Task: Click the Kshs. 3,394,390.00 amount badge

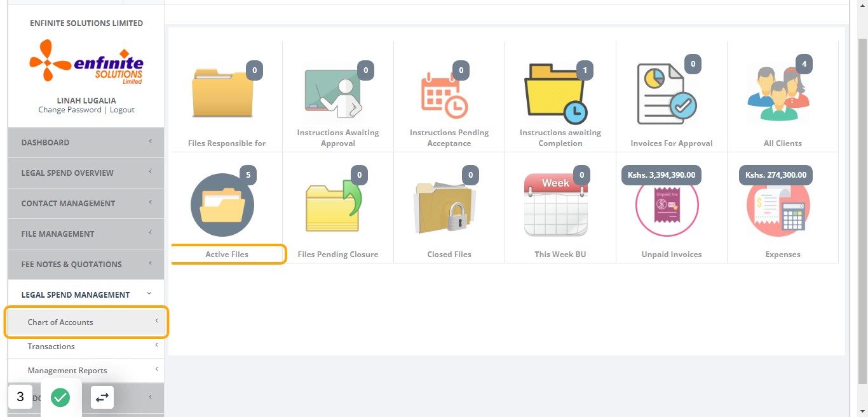Action: tap(661, 175)
